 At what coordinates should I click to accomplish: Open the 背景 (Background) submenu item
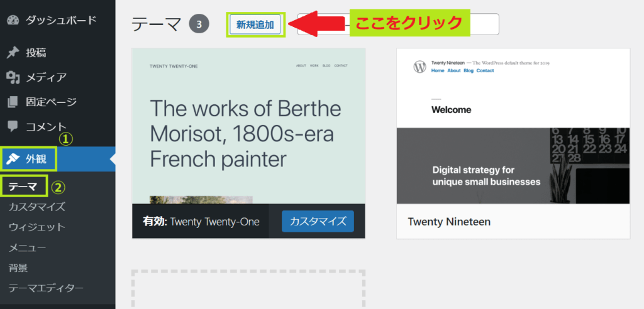18,268
